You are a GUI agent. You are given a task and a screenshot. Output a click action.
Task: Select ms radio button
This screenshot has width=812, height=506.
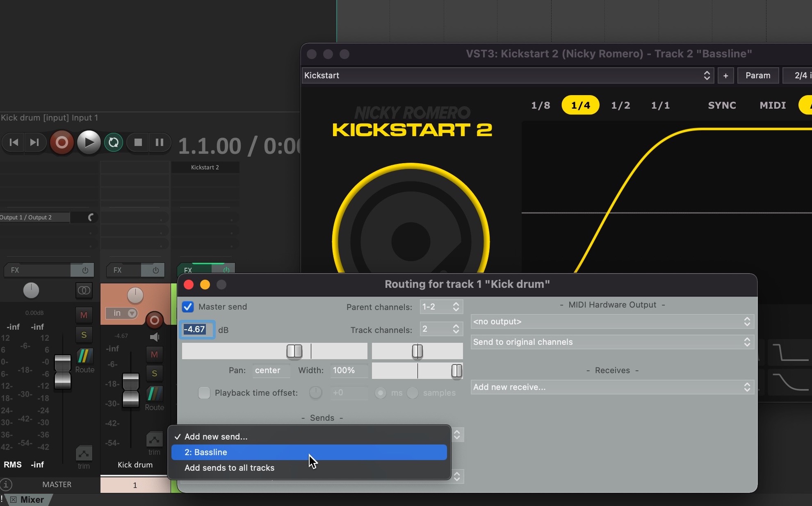tap(381, 393)
